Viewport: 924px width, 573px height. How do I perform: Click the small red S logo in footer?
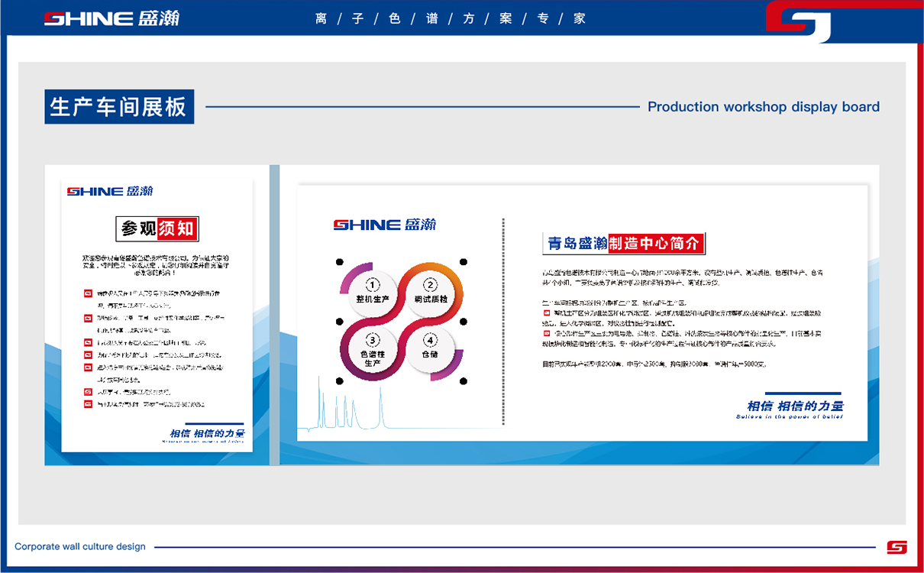[x=897, y=547]
